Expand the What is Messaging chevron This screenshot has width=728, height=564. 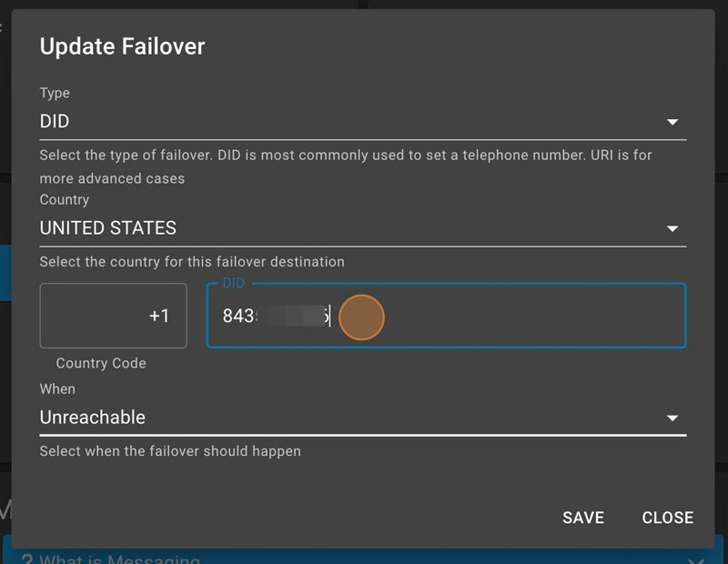click(699, 558)
